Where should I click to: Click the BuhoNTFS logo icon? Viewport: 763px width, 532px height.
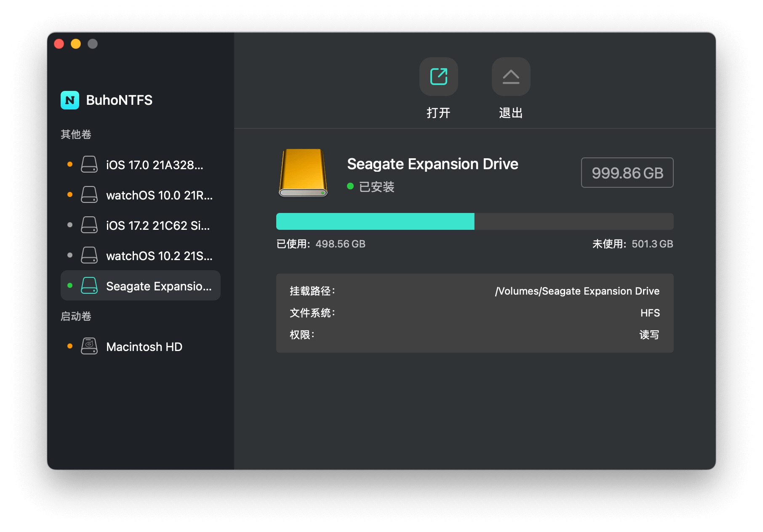point(70,100)
